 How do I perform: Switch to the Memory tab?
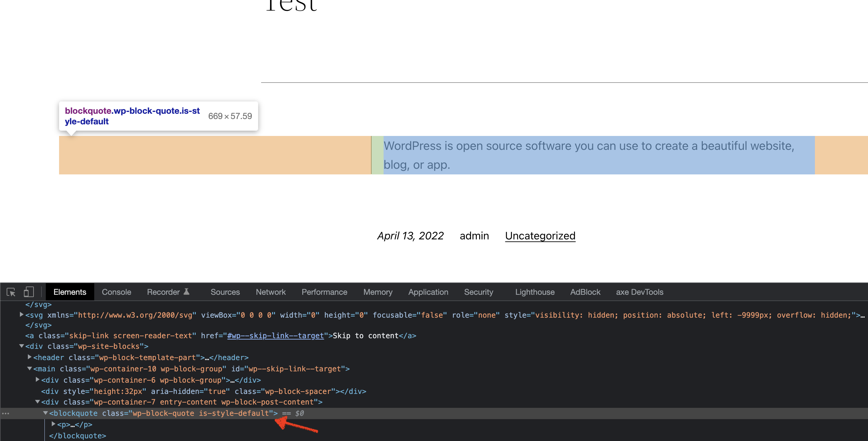pyautogui.click(x=378, y=292)
